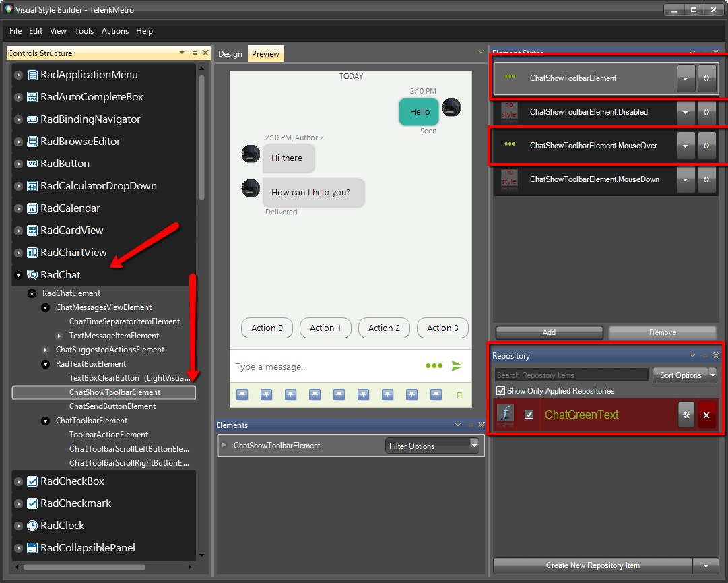Click the red X to remove ChatGreenText
The height and width of the screenshot is (583, 728).
point(706,415)
